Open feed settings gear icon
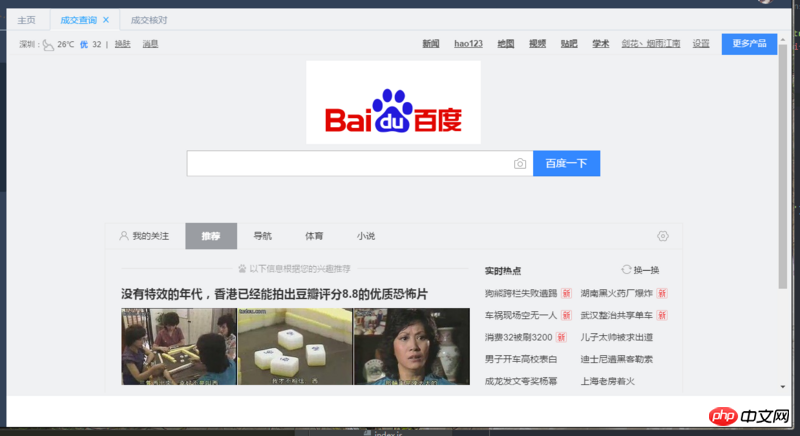 coord(663,236)
